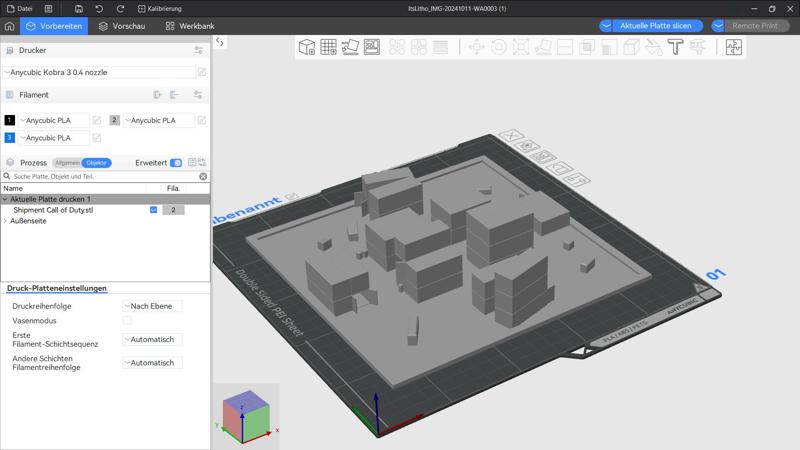Select the Scale tool

click(520, 47)
